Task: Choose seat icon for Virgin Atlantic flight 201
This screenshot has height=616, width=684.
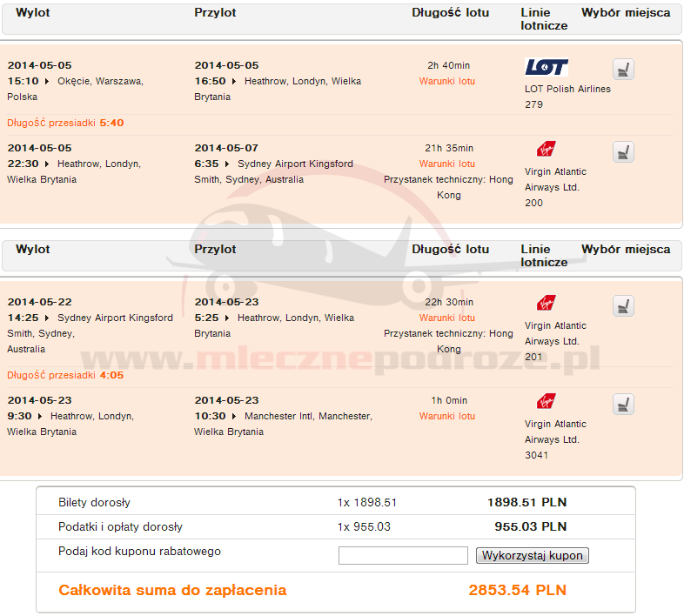Action: pos(622,306)
